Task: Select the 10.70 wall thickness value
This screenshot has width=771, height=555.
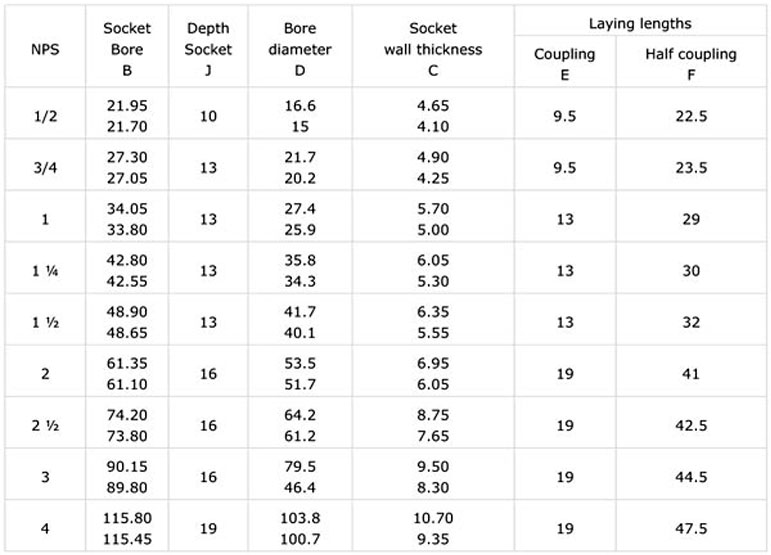Action: pyautogui.click(x=433, y=518)
